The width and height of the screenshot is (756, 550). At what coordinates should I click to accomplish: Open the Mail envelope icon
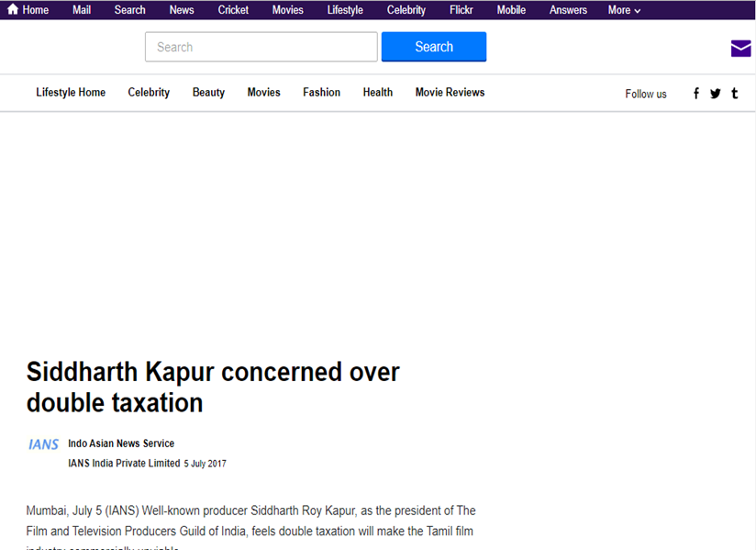click(x=740, y=49)
